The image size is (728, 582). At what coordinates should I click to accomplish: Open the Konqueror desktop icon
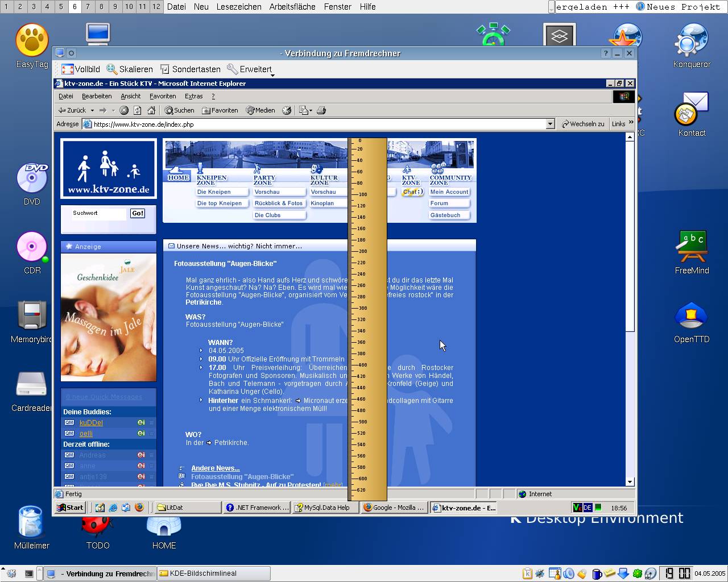(x=692, y=45)
